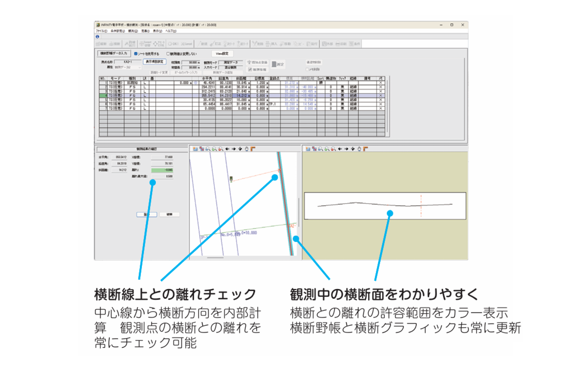This screenshot has height=371, width=588.
Task: Click right arrow icon in plan view toolbar
Action: pyautogui.click(x=234, y=149)
